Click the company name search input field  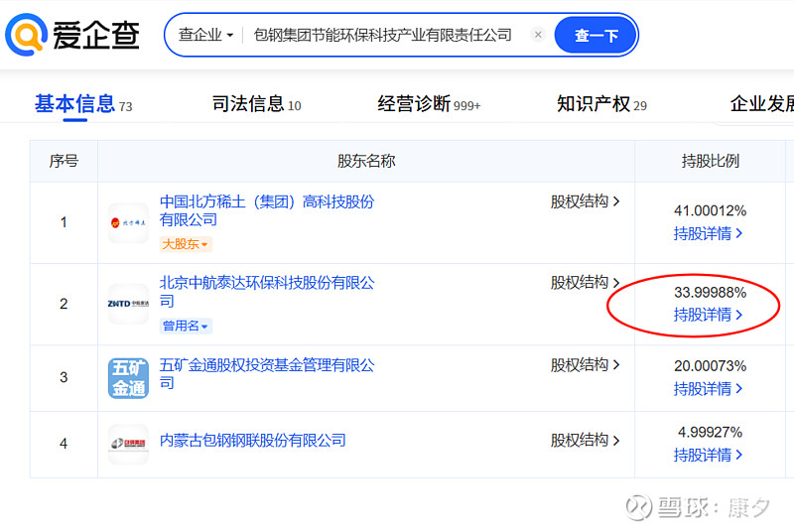(x=383, y=35)
